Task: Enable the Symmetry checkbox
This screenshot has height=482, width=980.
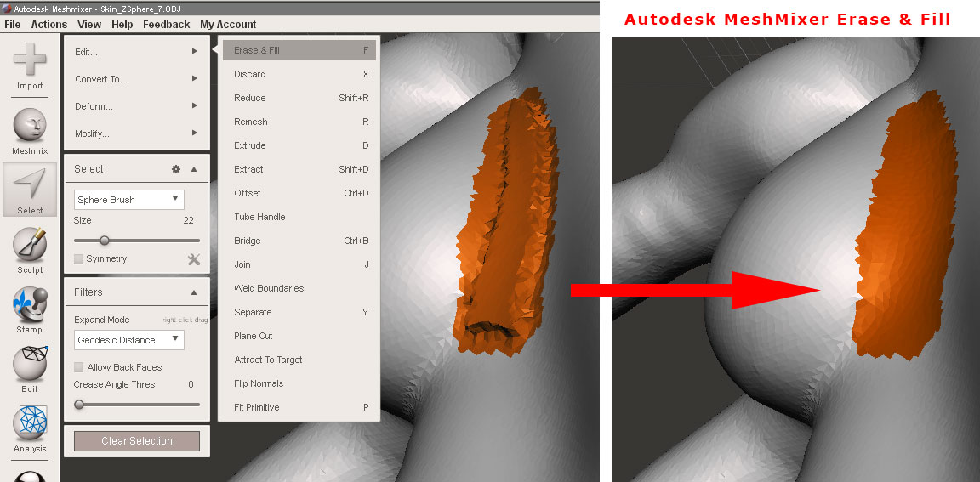Action: tap(79, 258)
